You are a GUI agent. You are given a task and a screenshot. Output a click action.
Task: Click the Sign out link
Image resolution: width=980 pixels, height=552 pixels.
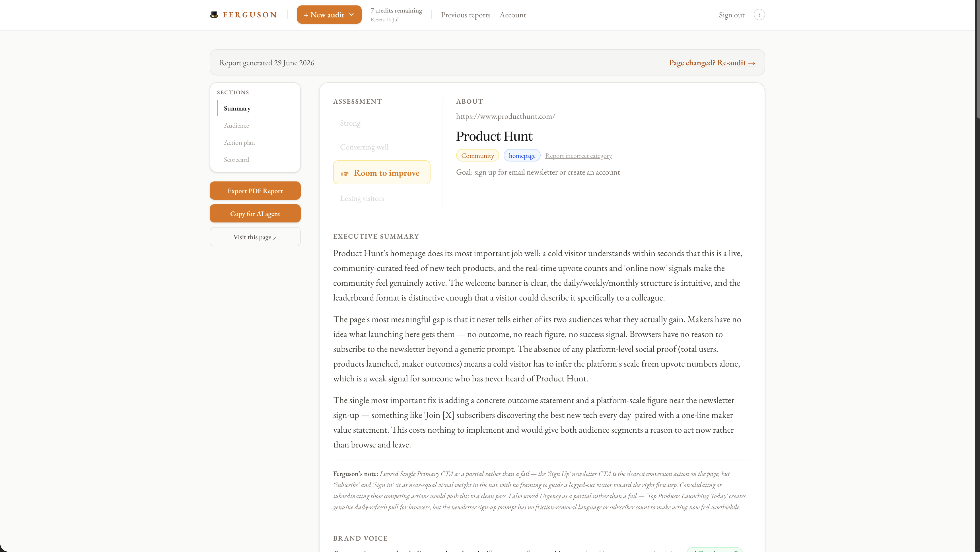point(731,15)
